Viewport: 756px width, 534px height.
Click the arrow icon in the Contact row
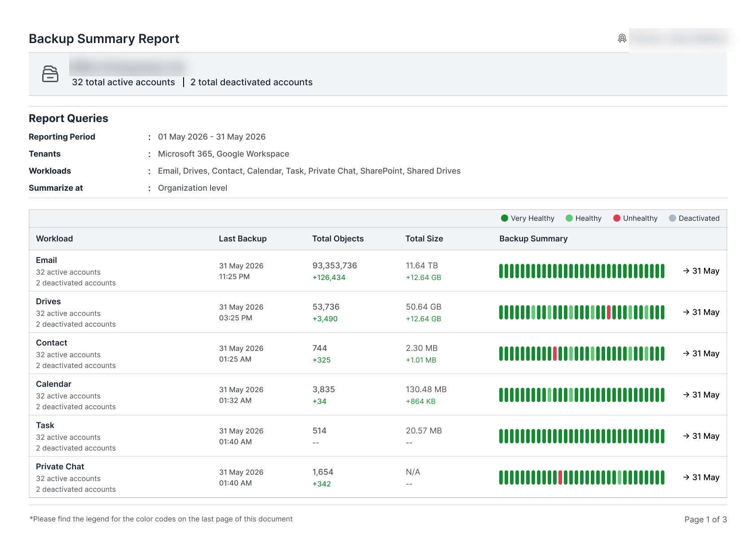tap(686, 353)
